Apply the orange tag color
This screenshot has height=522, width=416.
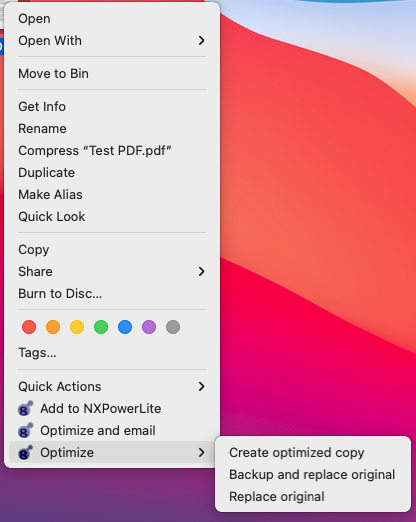coord(53,327)
